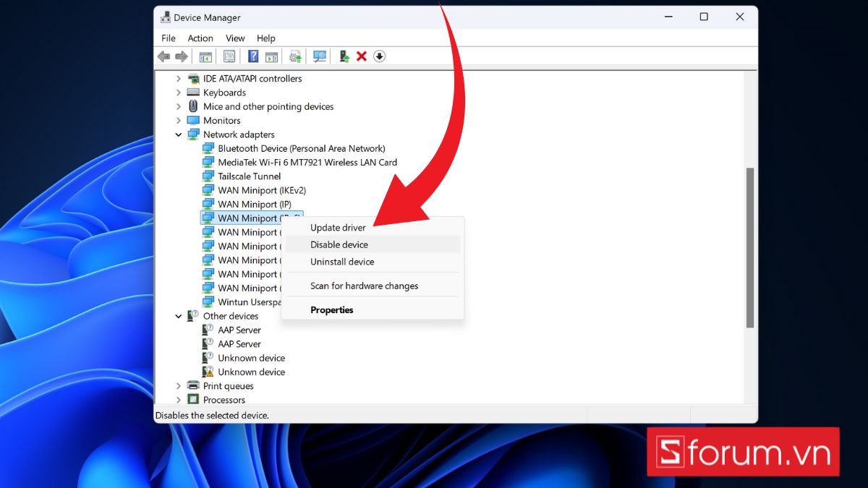The height and width of the screenshot is (488, 868).
Task: Expand Mice and other pointing devices node
Action: pyautogui.click(x=178, y=106)
